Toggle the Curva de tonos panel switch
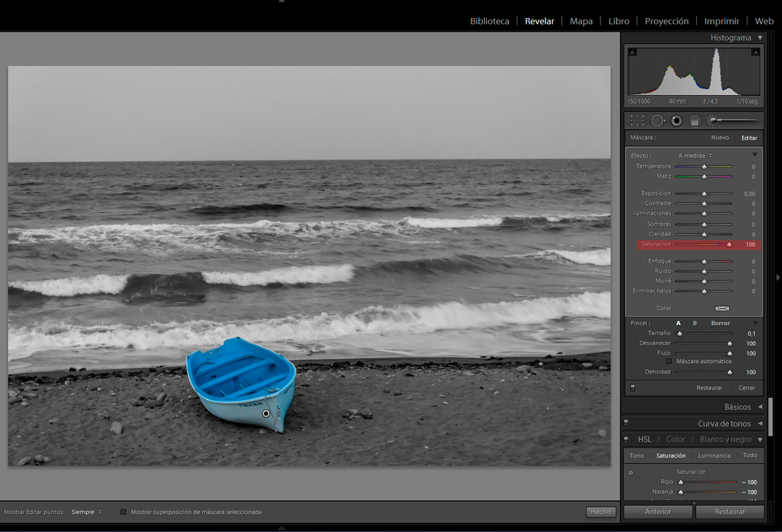Image resolution: width=782 pixels, height=532 pixels. point(626,423)
